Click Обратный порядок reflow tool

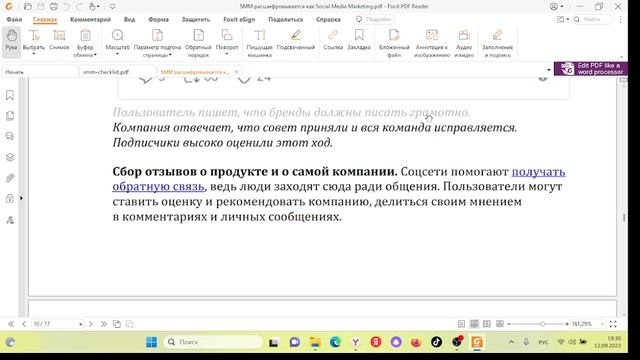point(198,43)
